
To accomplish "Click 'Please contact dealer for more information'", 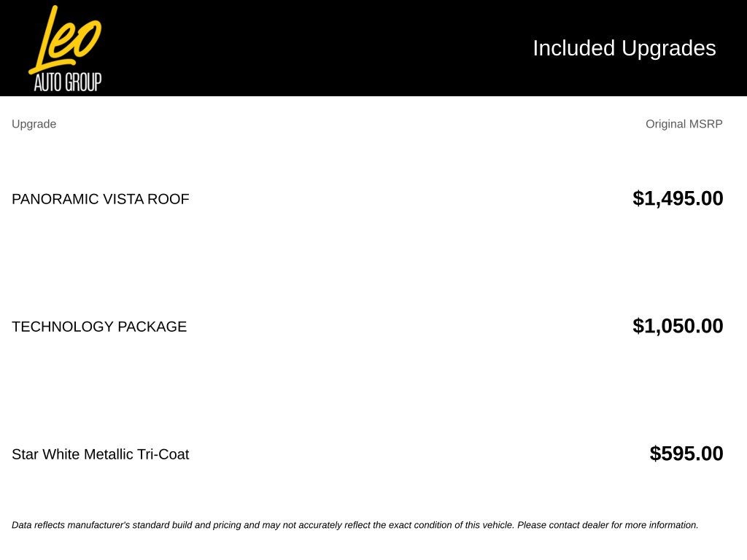I will (x=608, y=525).
